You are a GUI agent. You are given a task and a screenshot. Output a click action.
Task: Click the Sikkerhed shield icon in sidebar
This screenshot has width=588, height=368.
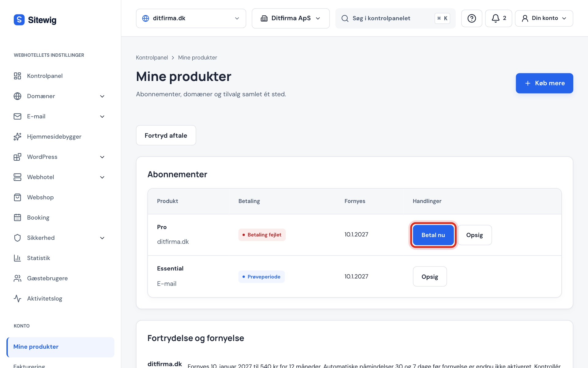[17, 238]
